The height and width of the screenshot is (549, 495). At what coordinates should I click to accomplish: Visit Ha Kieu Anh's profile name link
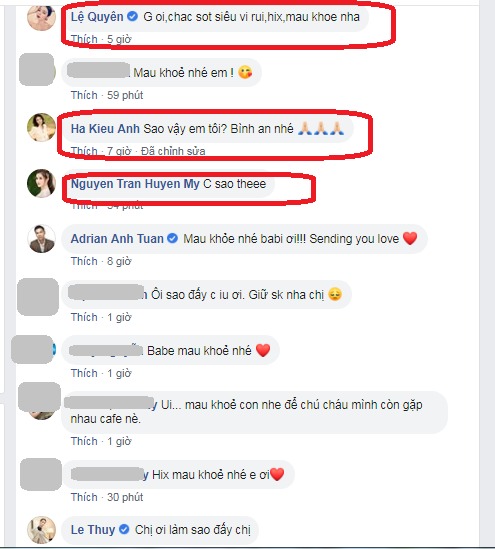point(105,128)
